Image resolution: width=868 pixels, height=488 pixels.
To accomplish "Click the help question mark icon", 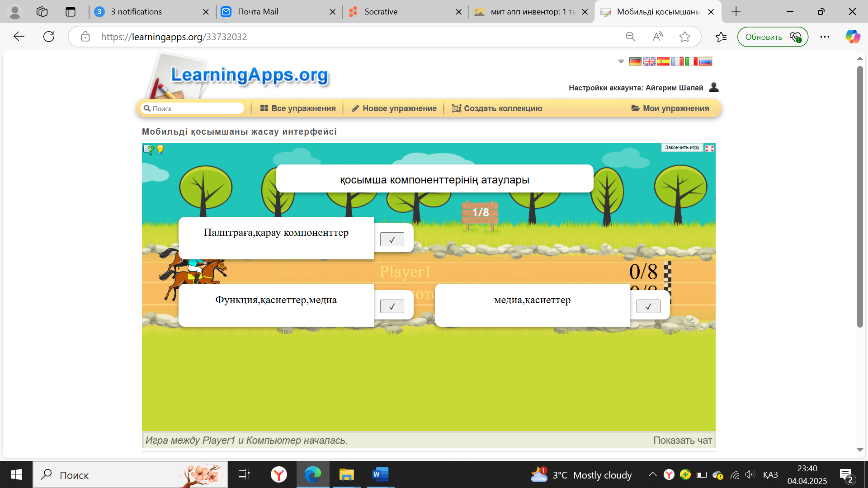I will 148,150.
